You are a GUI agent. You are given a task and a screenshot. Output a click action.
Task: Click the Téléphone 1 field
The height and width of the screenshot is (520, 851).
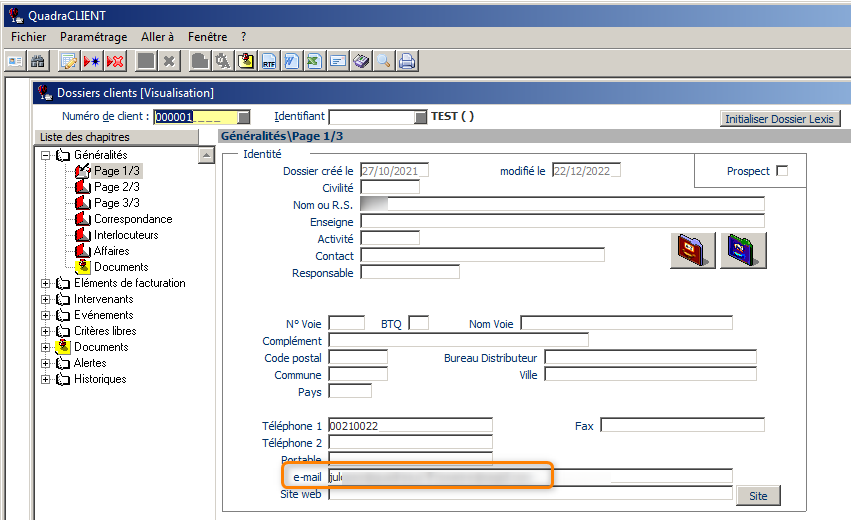(x=410, y=426)
